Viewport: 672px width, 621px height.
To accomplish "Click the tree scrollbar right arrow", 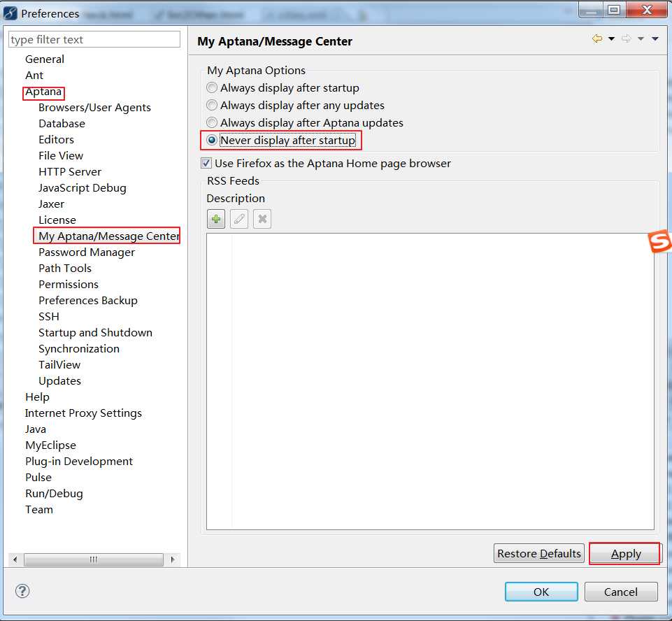I will 173,559.
